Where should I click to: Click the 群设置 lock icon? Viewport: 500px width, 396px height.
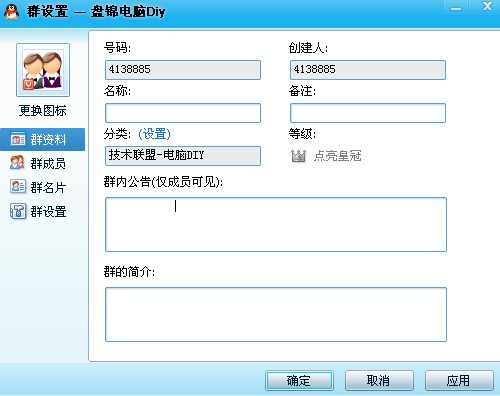(18, 211)
